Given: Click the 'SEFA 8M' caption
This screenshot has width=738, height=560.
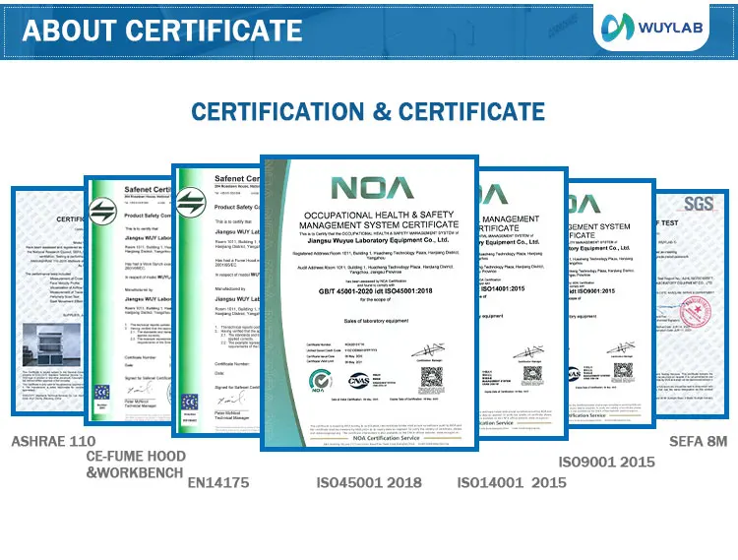Looking at the screenshot, I should [698, 442].
